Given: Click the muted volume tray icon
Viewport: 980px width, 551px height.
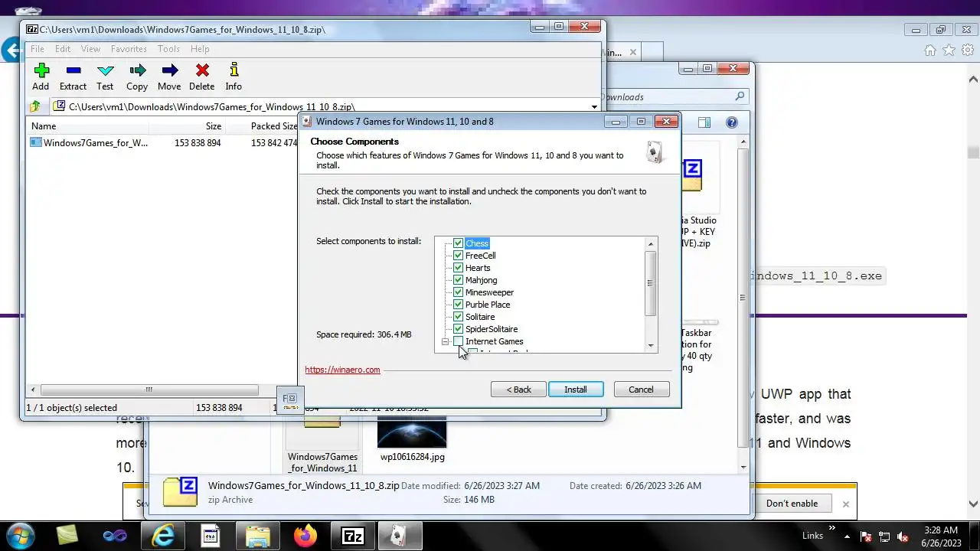Looking at the screenshot, I should tap(903, 536).
